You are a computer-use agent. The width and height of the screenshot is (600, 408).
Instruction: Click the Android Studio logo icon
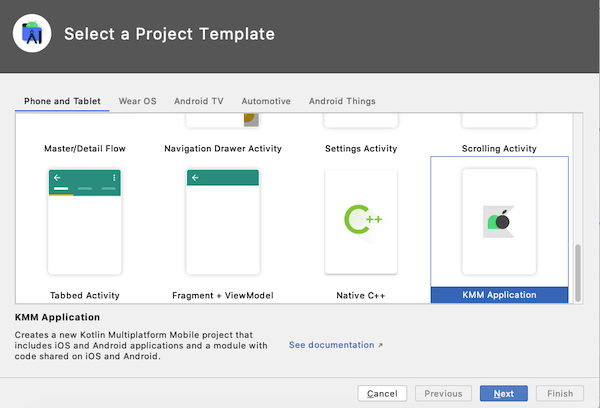tap(32, 33)
